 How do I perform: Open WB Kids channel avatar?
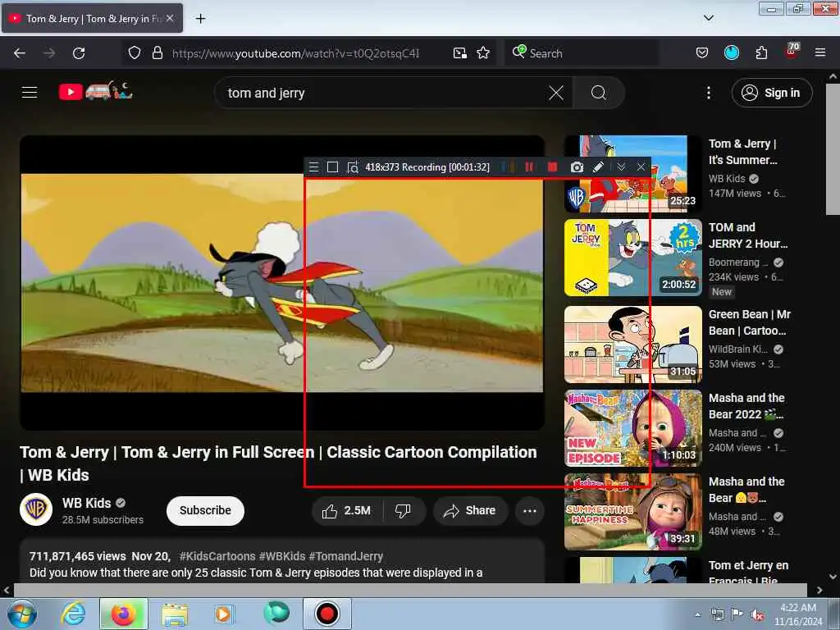point(36,509)
